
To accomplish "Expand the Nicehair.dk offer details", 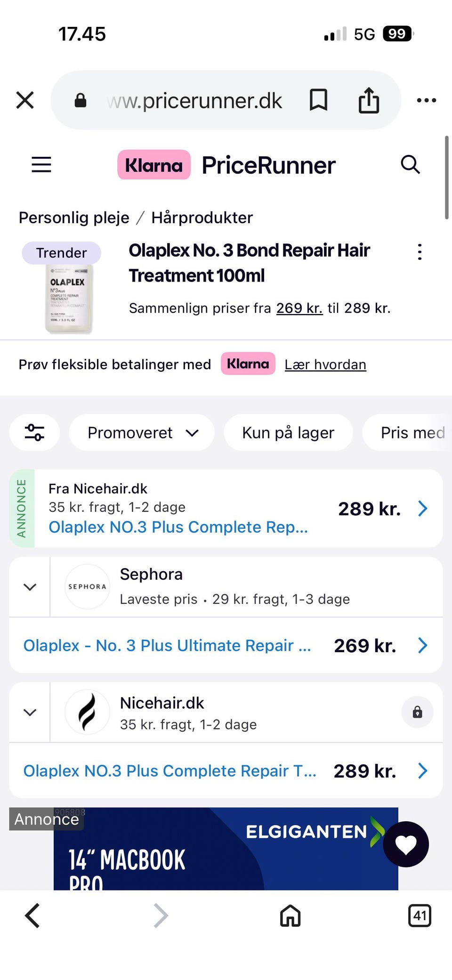I will tap(30, 712).
